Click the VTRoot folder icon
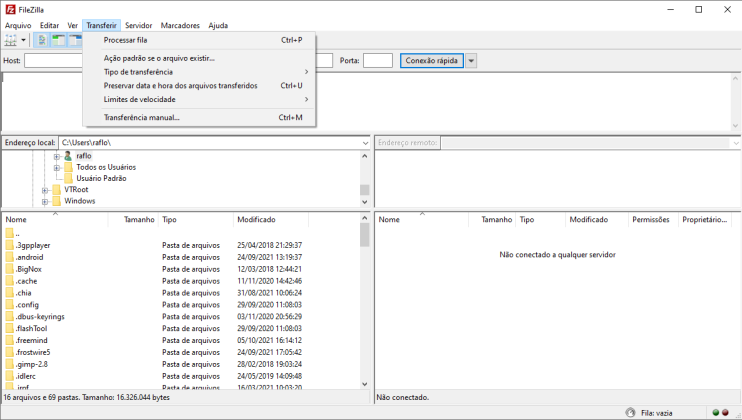 57,190
